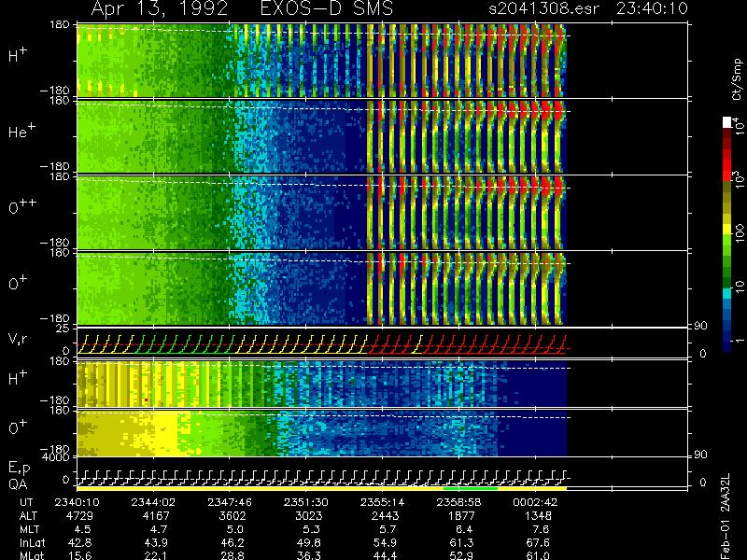Viewport: 747px width, 560px height.
Task: Click the UT value "2351:30"
Action: [x=305, y=502]
